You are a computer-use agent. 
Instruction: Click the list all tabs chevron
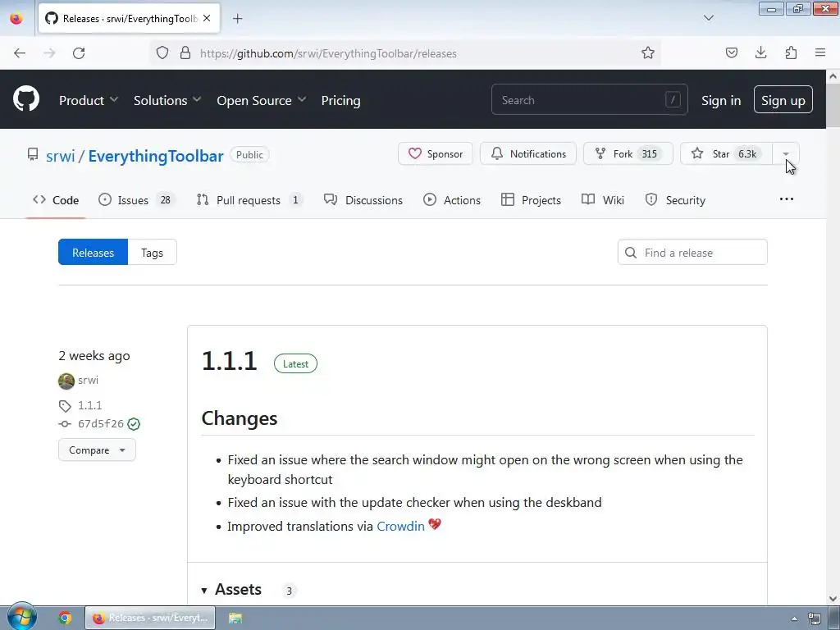(708, 18)
